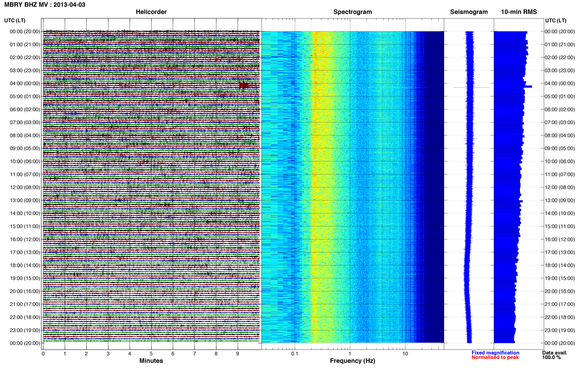Click the left 23:00 (19:00) time label
Screen dimensions: 588x368
25,330
